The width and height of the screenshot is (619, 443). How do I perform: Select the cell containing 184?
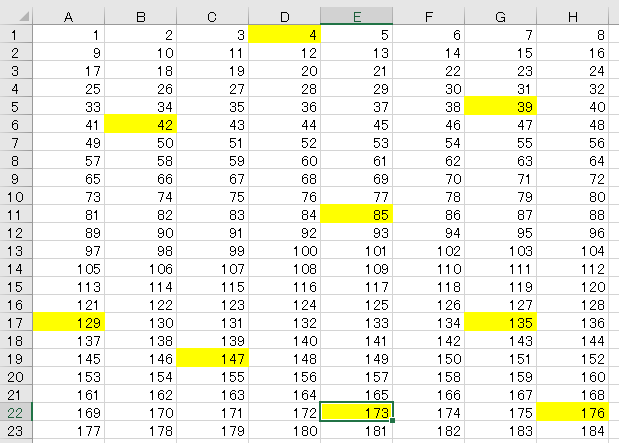[573, 430]
